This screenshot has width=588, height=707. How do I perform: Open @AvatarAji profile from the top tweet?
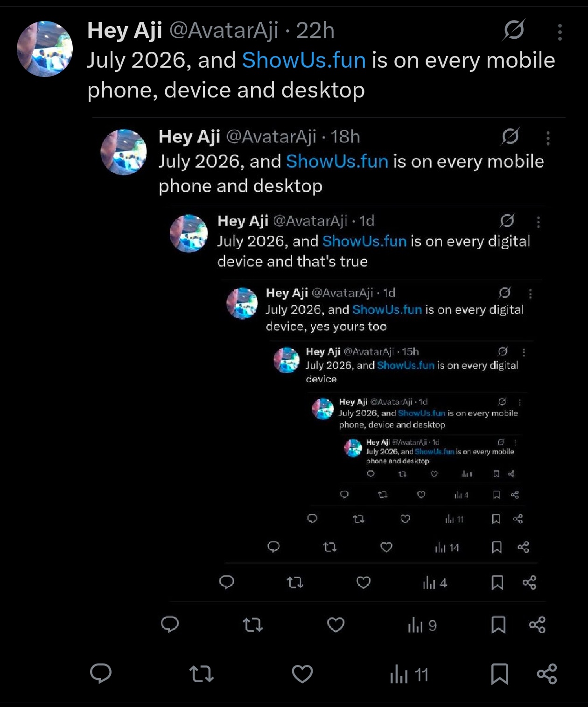coord(224,30)
